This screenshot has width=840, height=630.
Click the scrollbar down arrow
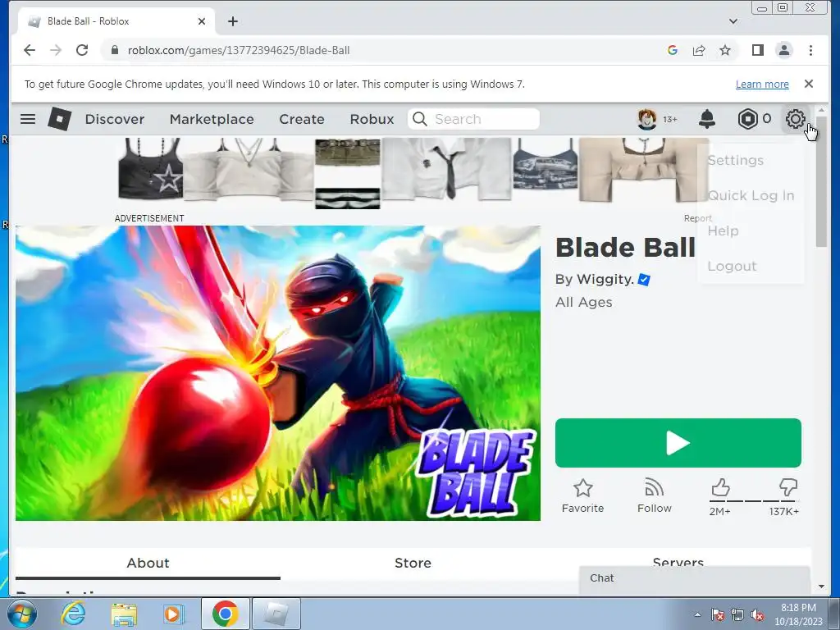[822, 587]
